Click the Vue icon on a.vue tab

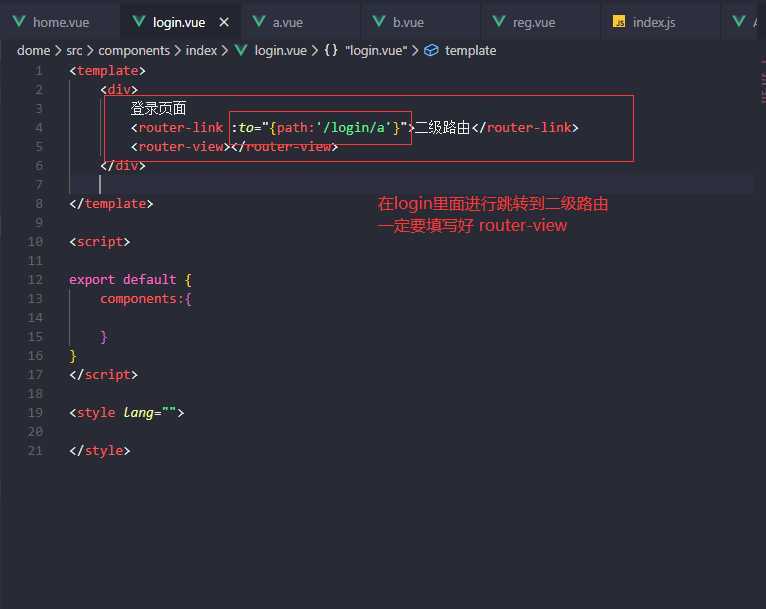tap(259, 21)
